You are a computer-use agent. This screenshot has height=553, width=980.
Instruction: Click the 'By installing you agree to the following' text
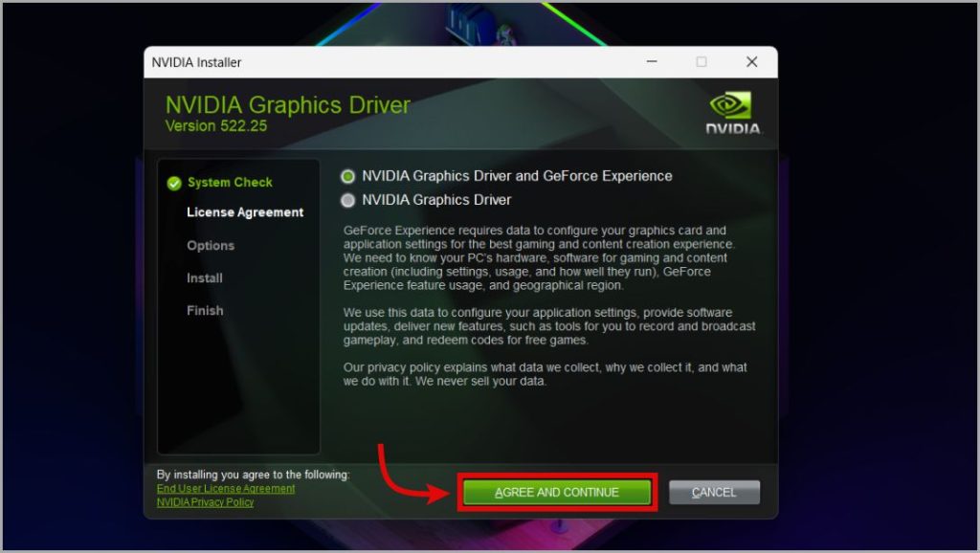pos(253,475)
